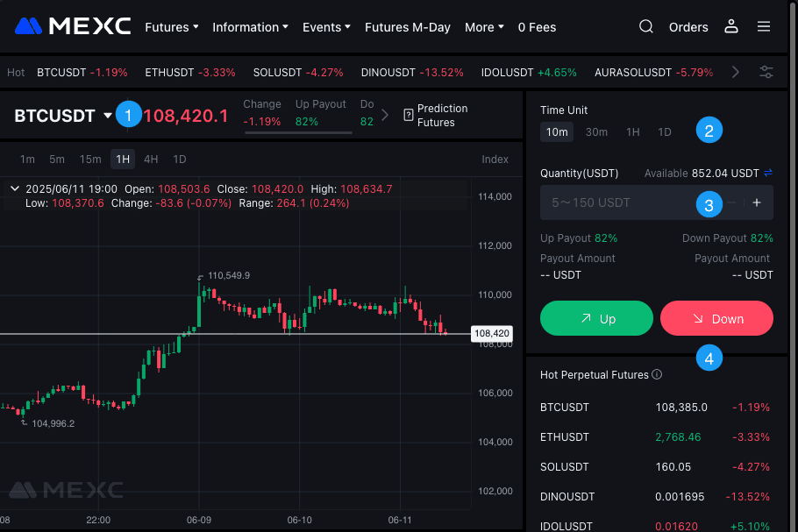Switch chart to Index price
Viewport: 798px width, 532px height.
pos(495,160)
